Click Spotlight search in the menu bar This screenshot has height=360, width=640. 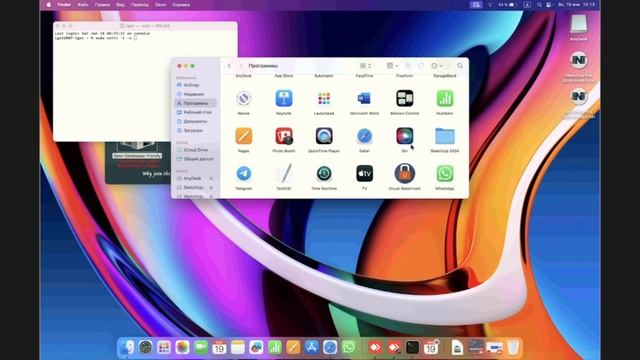click(539, 5)
